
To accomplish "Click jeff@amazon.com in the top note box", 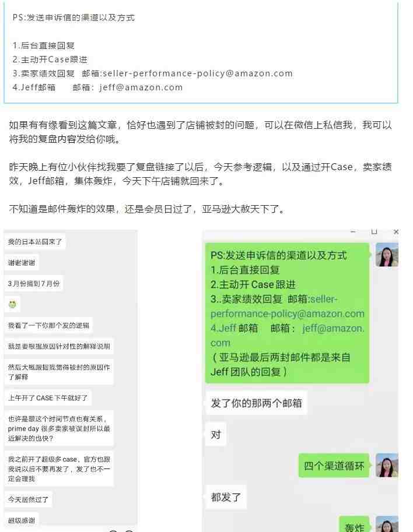I will point(141,87).
